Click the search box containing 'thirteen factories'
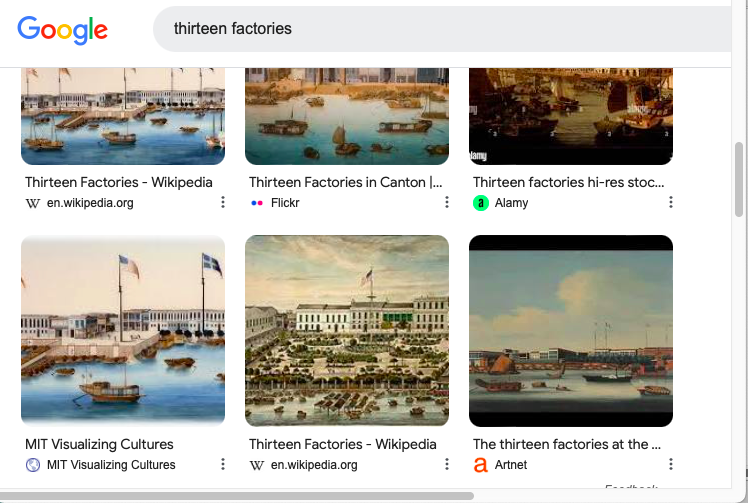748x503 pixels. point(440,29)
